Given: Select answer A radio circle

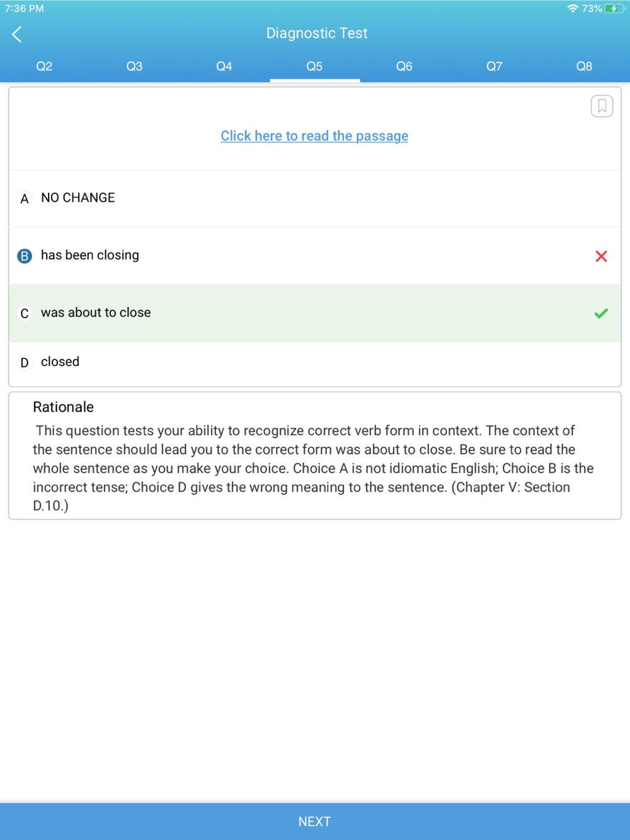Looking at the screenshot, I should pos(25,199).
